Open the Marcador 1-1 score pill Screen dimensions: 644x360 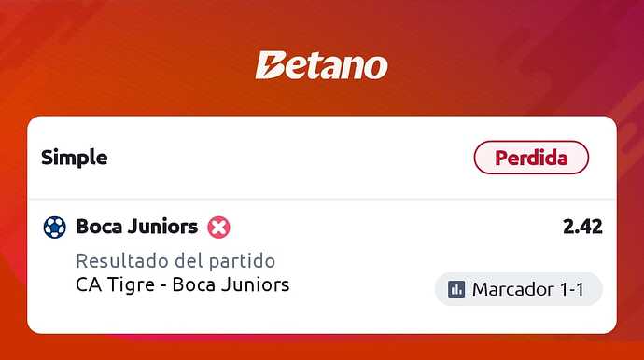coord(518,289)
